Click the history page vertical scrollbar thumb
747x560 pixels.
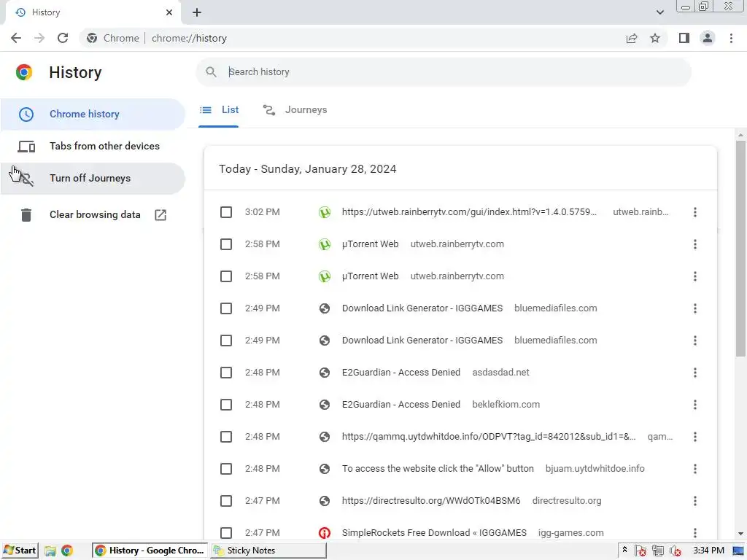[x=740, y=248]
